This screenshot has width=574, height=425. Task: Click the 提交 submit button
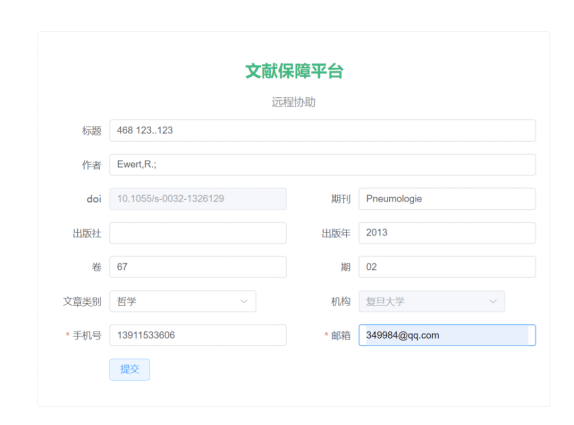pyautogui.click(x=129, y=369)
